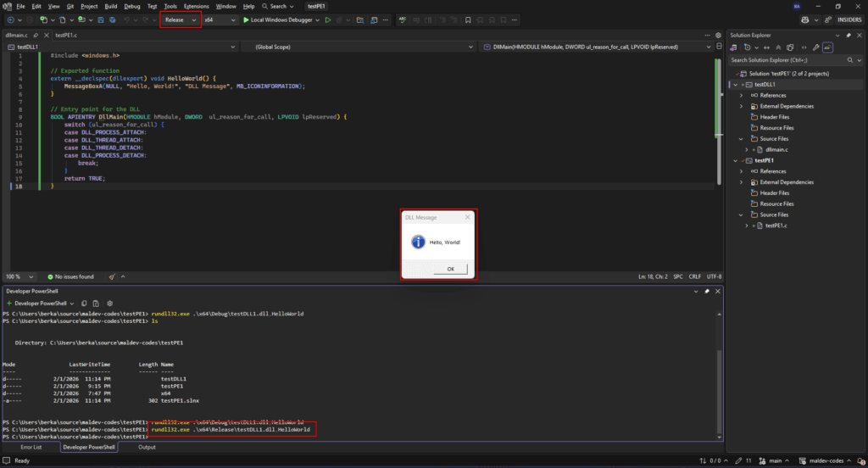Viewport: 868px width, 468px height.
Task: Toggle the pin on the dllmain.c tab
Action: (x=36, y=35)
